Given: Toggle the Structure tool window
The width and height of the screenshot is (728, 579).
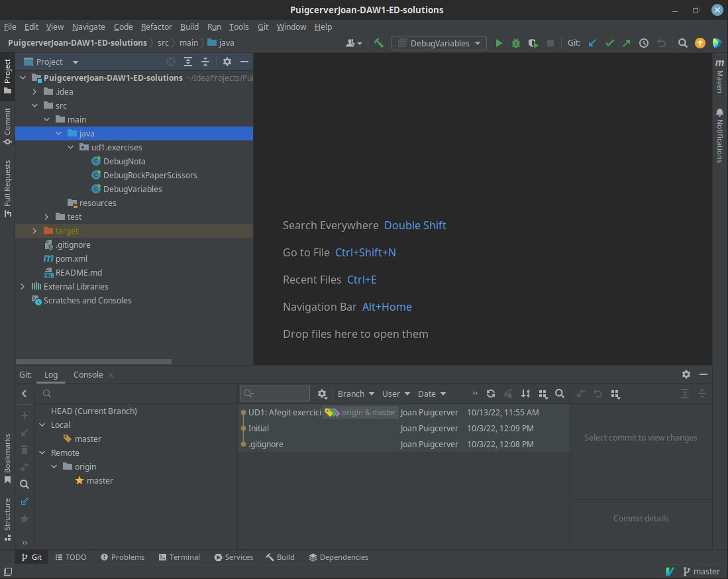Looking at the screenshot, I should 7,519.
